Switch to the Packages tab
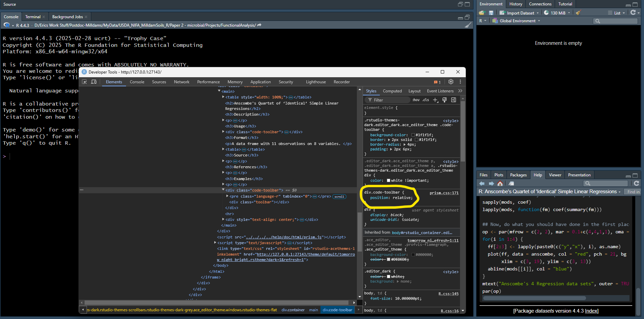Viewport: 644px width, 319px height. (518, 175)
